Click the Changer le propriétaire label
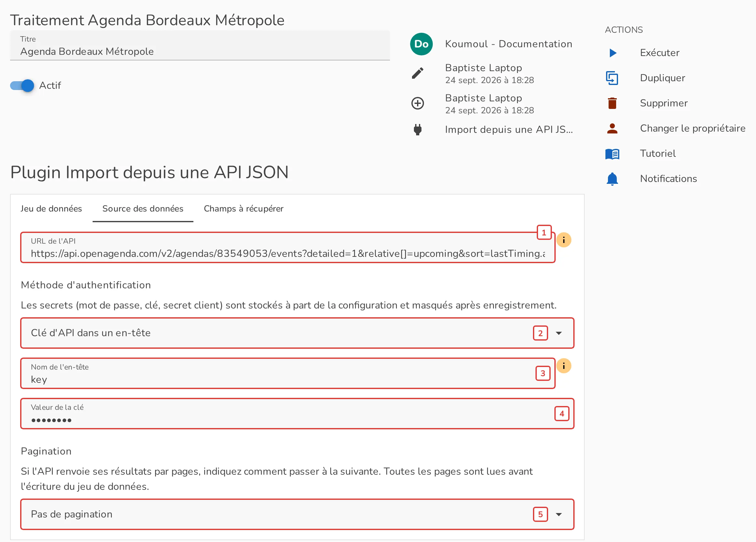 click(x=693, y=128)
